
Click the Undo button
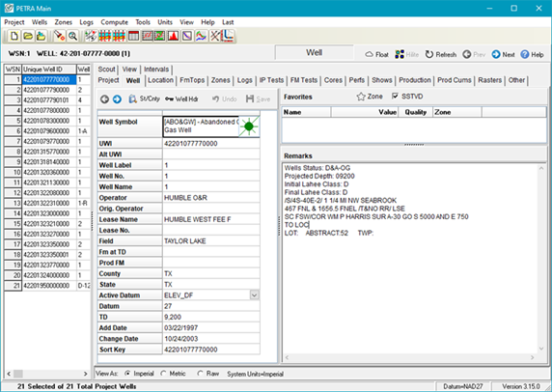[225, 99]
